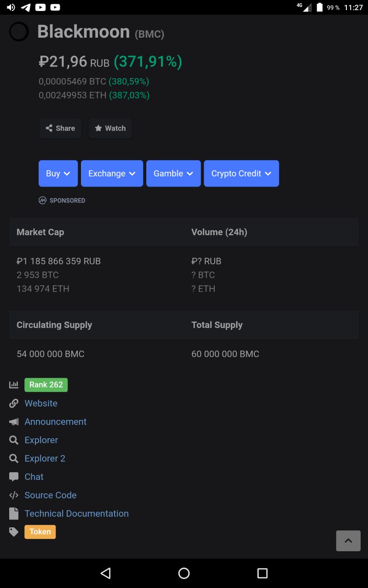This screenshot has height=588, width=368.
Task: Tap the Android Home navigation button
Action: 184,573
